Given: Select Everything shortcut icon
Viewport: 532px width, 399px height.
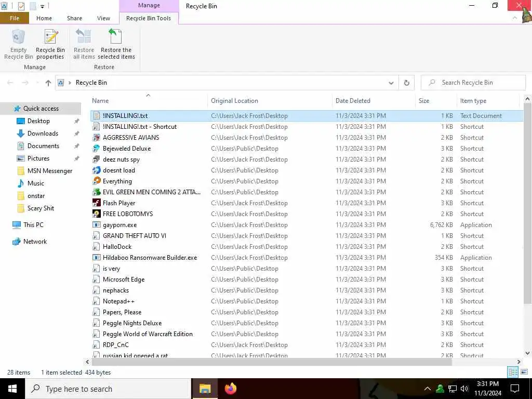Looking at the screenshot, I should [96, 181].
